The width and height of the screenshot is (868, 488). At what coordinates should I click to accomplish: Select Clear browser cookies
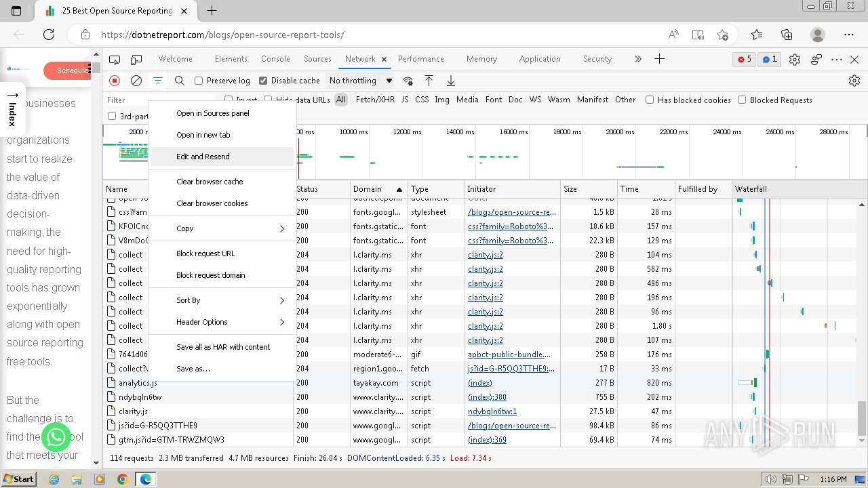click(222, 203)
